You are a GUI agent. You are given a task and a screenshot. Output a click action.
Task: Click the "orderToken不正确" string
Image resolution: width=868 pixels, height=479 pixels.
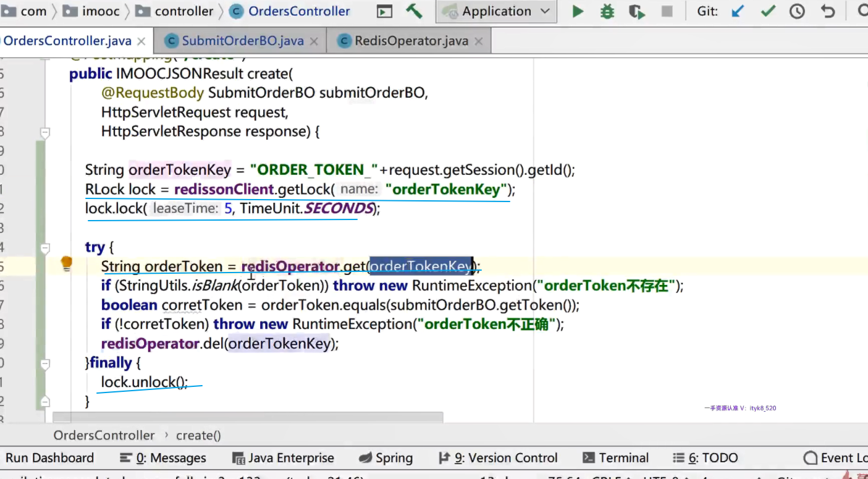click(486, 324)
